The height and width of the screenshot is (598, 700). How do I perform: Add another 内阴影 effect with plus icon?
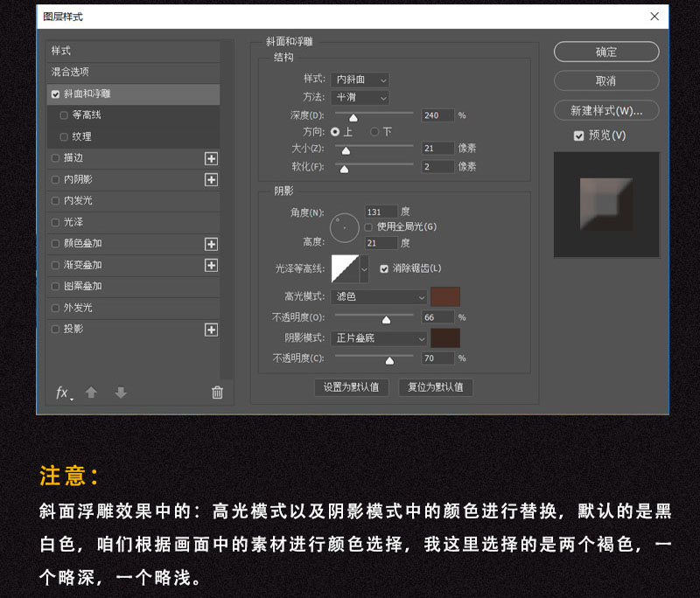pos(211,180)
